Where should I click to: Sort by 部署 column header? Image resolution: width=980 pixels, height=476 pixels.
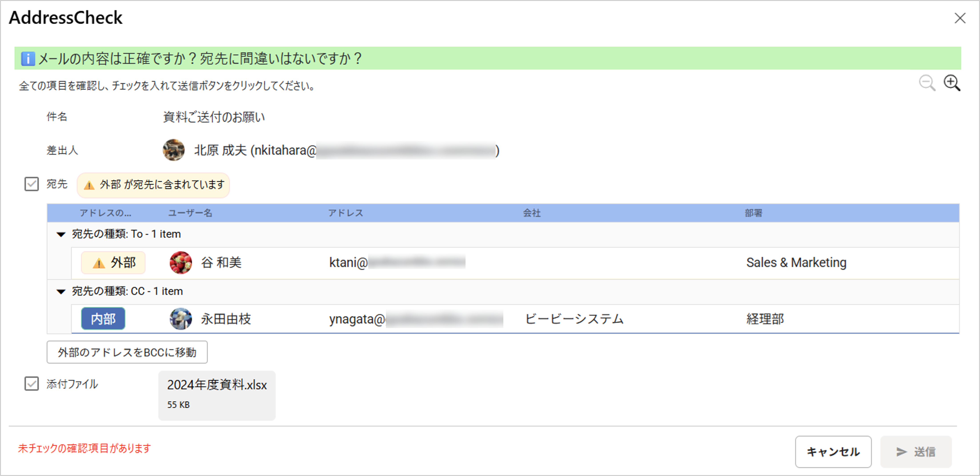[x=753, y=213]
